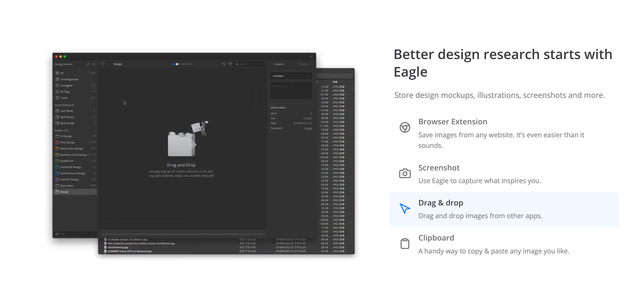Click the Folders (13) header
644x307 pixels.
(61, 131)
